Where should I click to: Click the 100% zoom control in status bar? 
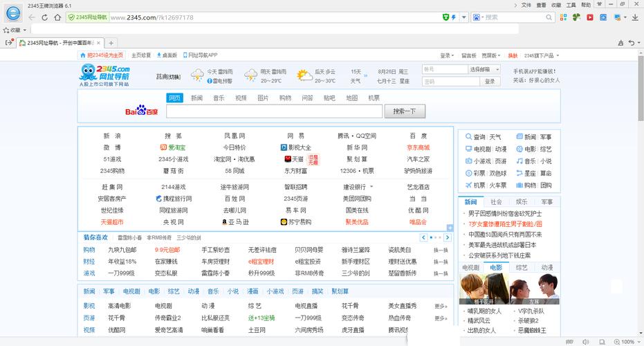[626, 341]
